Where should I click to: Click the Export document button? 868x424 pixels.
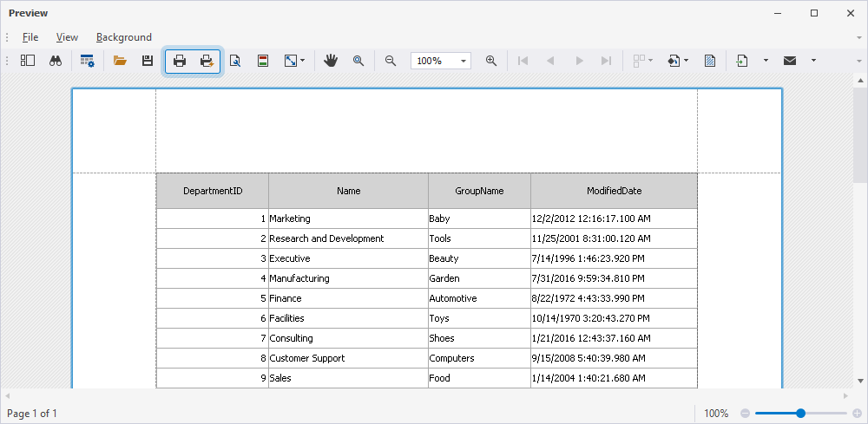coord(743,61)
